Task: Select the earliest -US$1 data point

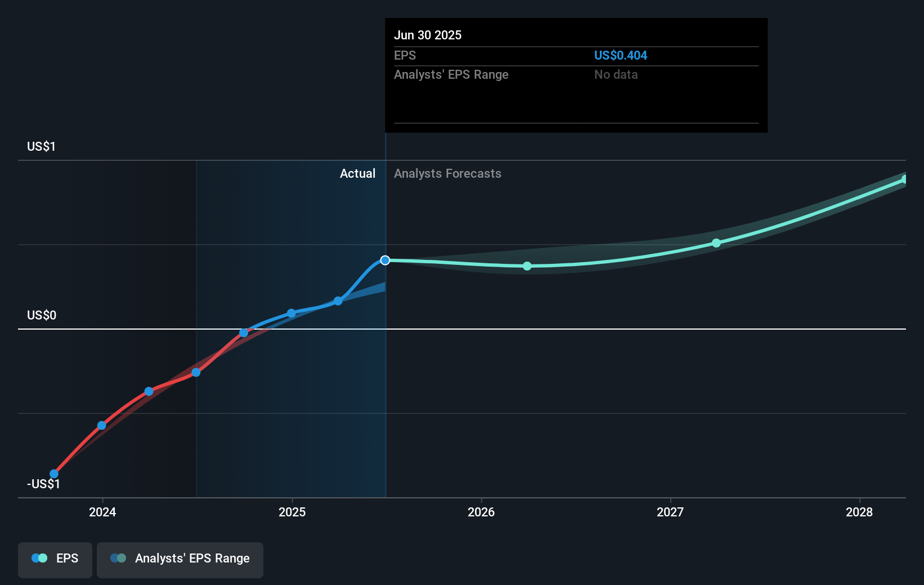Action: click(x=53, y=472)
